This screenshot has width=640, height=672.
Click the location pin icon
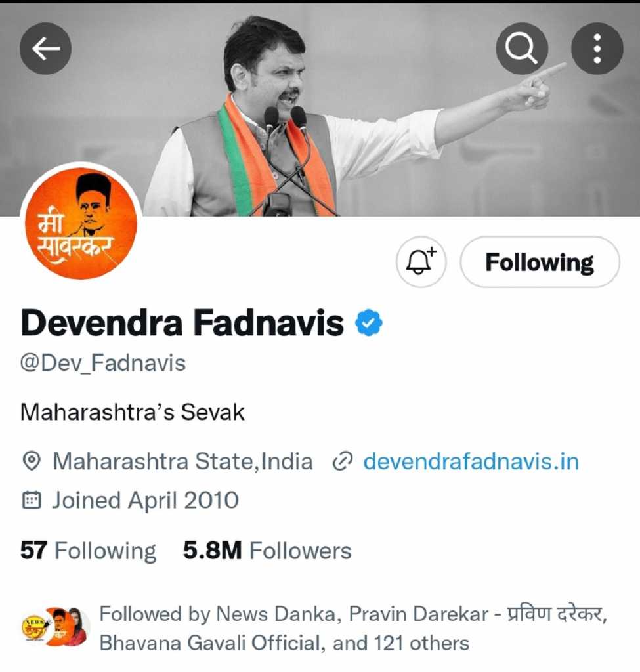coord(31,461)
